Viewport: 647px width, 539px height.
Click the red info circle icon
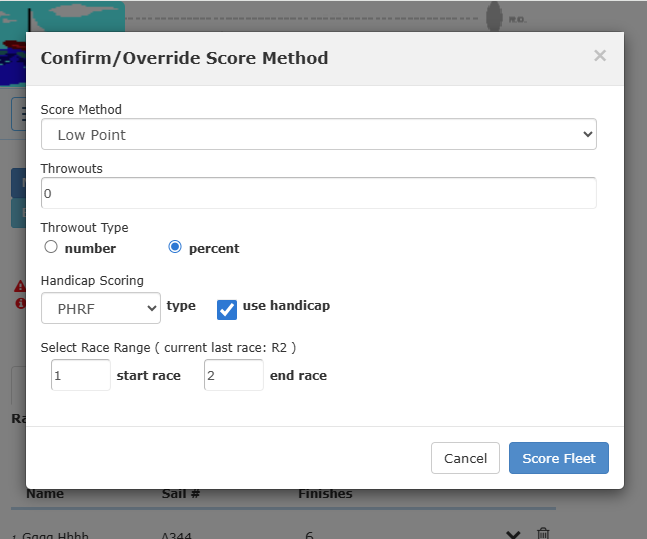[x=20, y=304]
